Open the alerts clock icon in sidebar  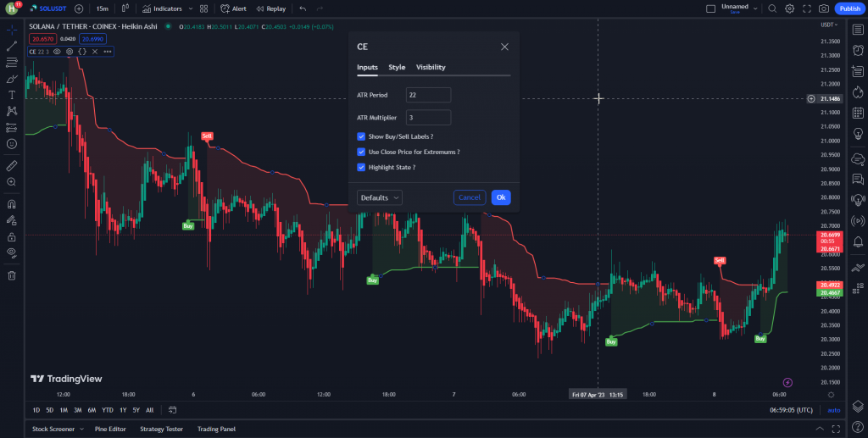[858, 50]
